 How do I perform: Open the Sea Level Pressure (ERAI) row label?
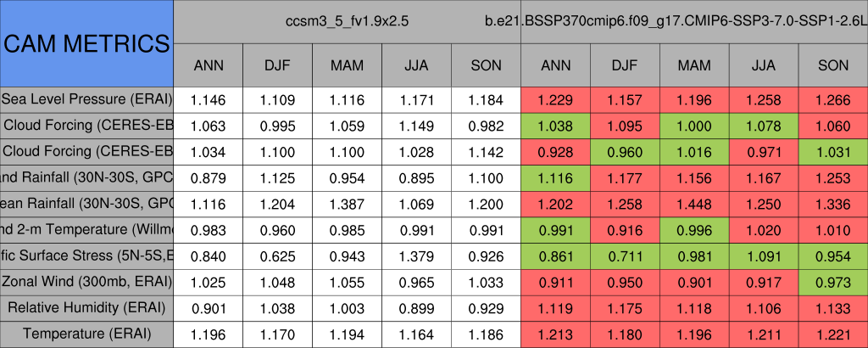pyautogui.click(x=86, y=99)
